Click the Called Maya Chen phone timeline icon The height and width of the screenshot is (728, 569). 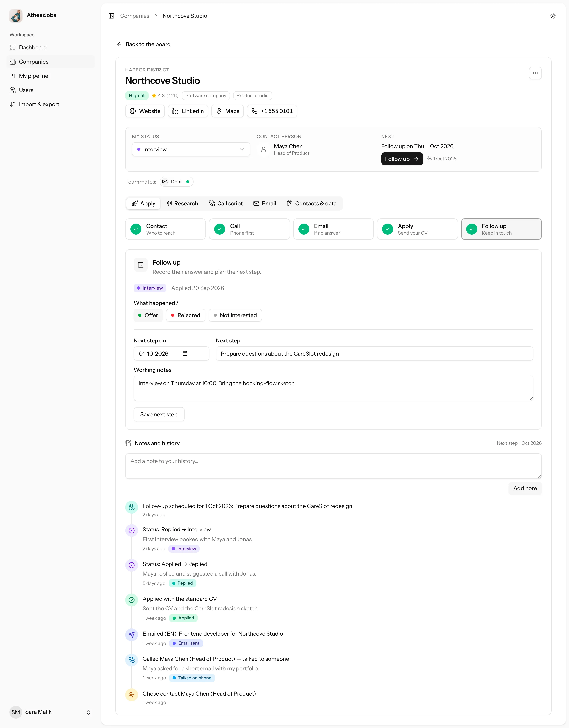pyautogui.click(x=132, y=660)
